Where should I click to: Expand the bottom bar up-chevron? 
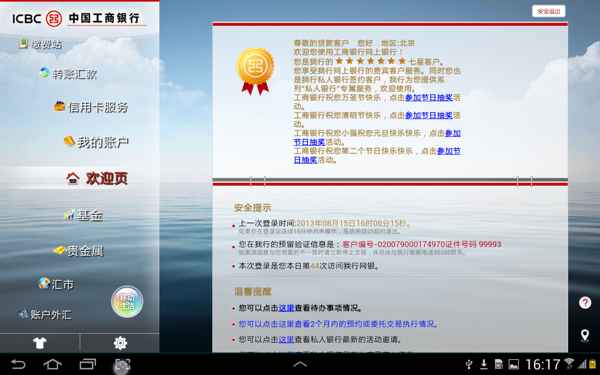[x=300, y=364]
